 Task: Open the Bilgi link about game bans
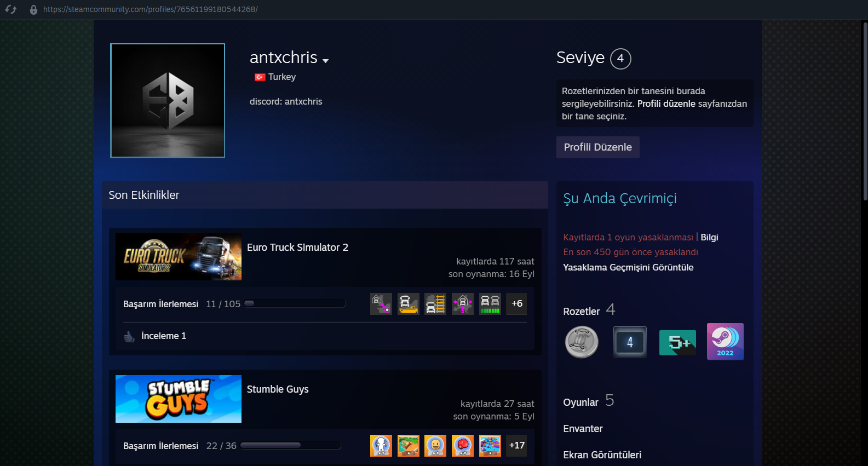[710, 237]
